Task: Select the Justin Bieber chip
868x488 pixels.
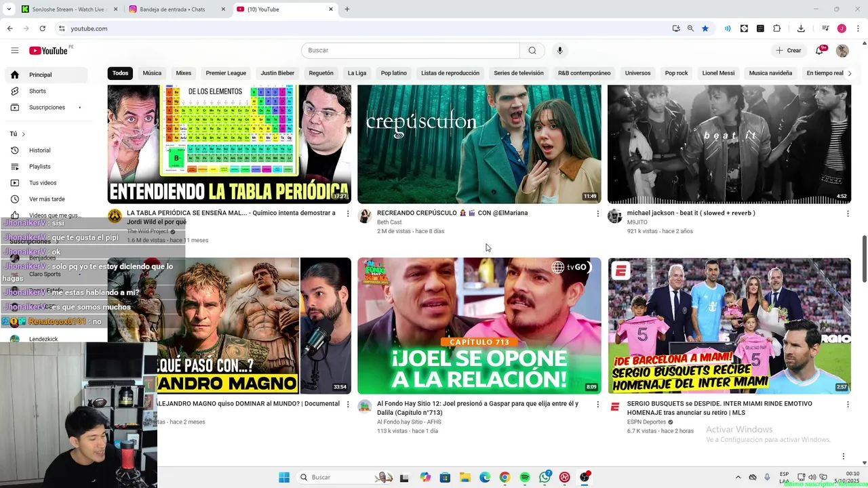Action: [277, 73]
